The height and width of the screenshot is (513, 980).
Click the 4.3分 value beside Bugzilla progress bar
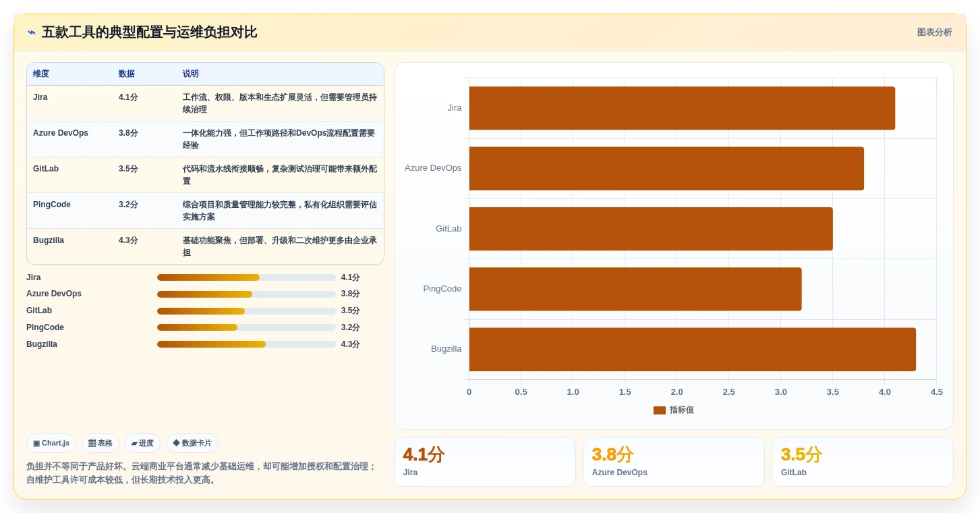coord(351,344)
